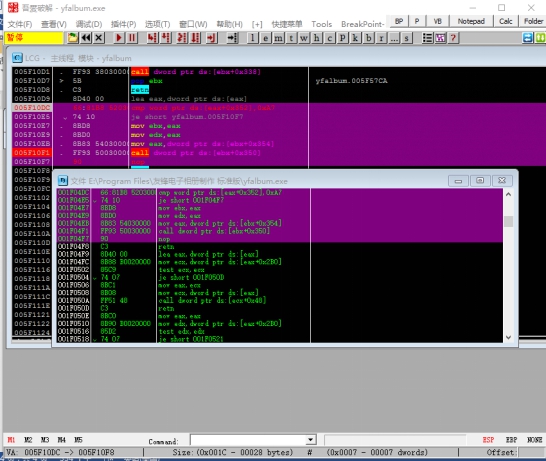This screenshot has height=461, width=546.
Task: Expand the Command dropdown arrow
Action: coord(310,440)
